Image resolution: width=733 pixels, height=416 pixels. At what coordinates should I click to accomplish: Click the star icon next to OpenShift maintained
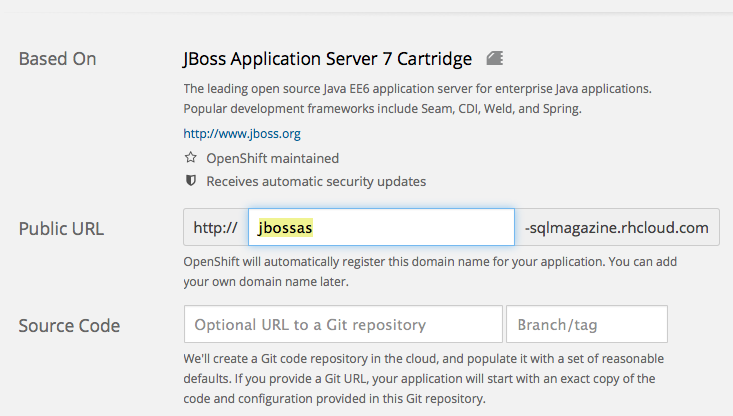click(x=190, y=158)
